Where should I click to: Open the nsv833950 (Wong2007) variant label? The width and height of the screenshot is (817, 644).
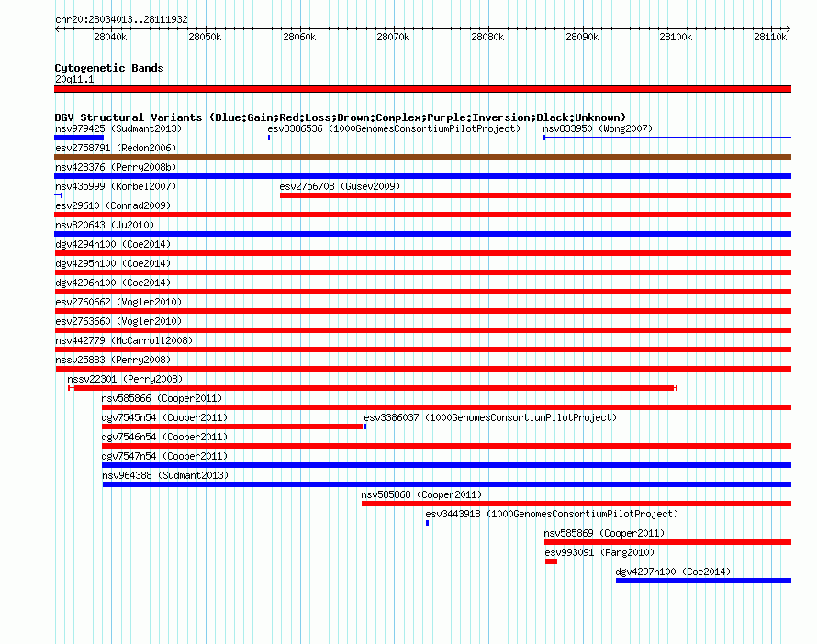tap(598, 128)
